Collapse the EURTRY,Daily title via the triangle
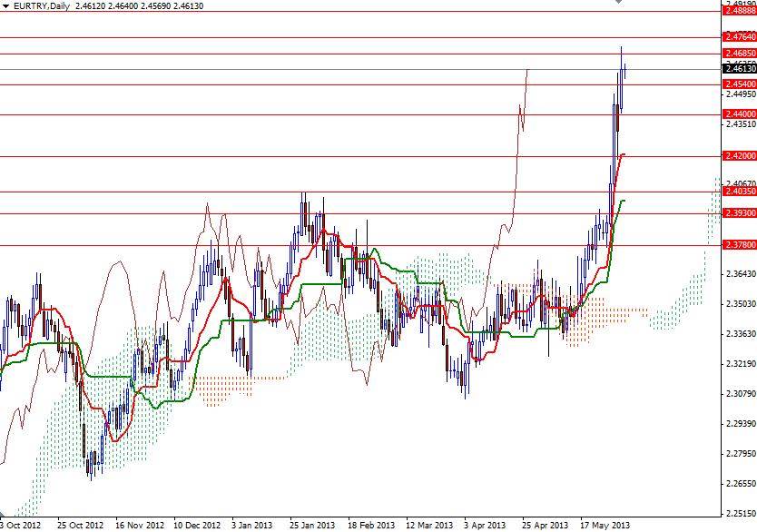757x532 pixels. click(7, 6)
